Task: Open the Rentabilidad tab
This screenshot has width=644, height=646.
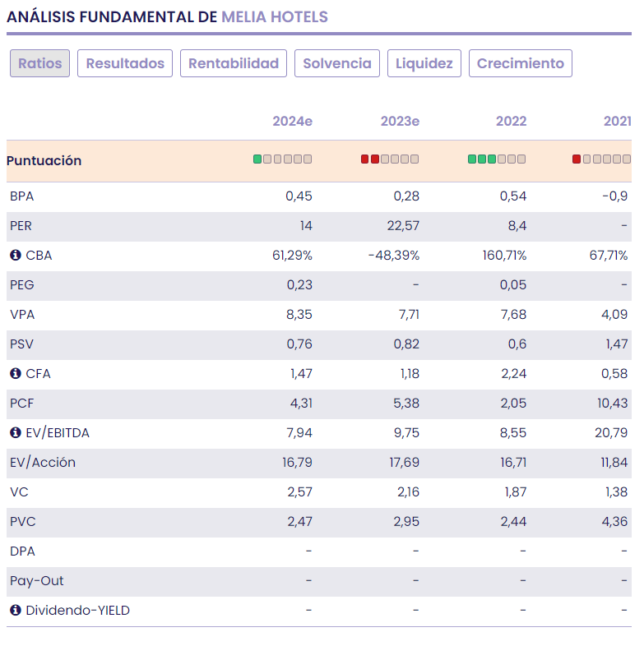Action: coord(234,63)
